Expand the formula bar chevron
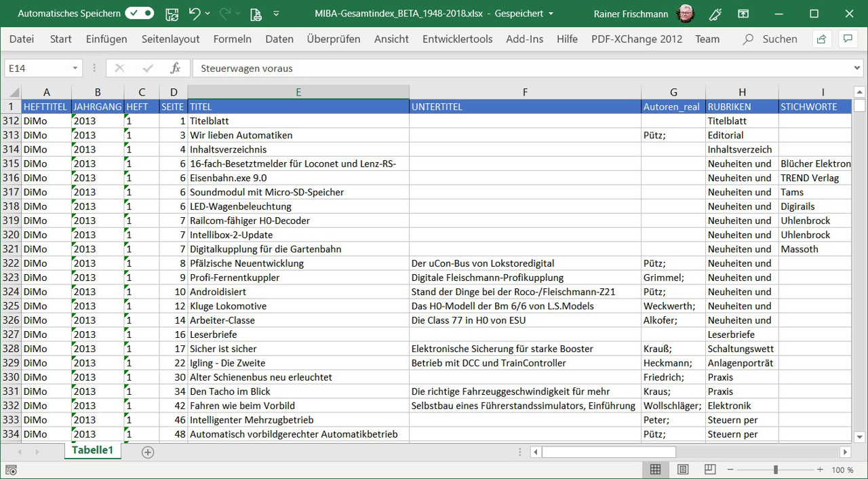868x479 pixels. 858,69
